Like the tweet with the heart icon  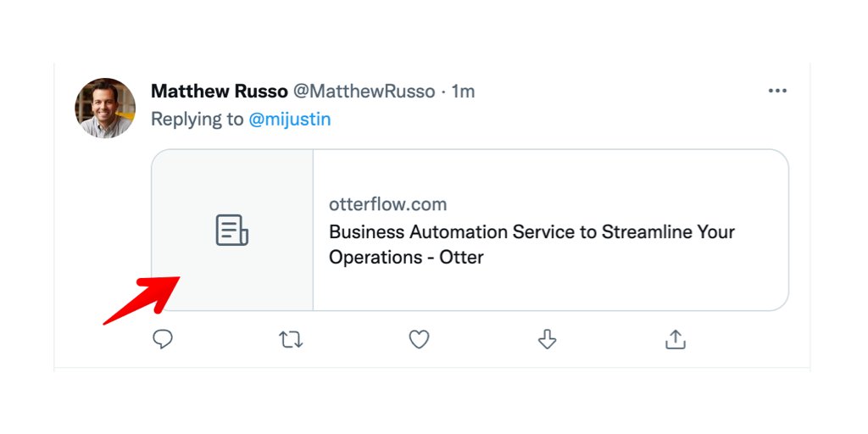pyautogui.click(x=419, y=340)
